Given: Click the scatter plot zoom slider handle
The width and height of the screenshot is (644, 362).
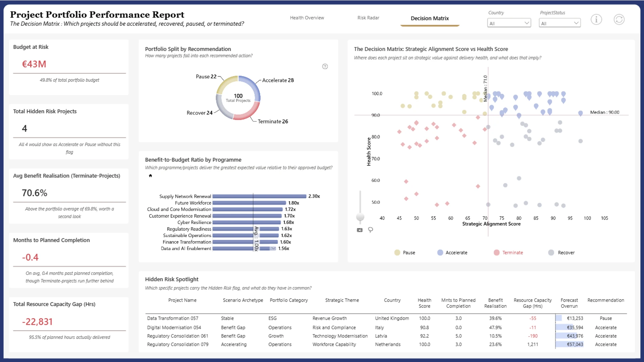Looking at the screenshot, I should 360,217.
